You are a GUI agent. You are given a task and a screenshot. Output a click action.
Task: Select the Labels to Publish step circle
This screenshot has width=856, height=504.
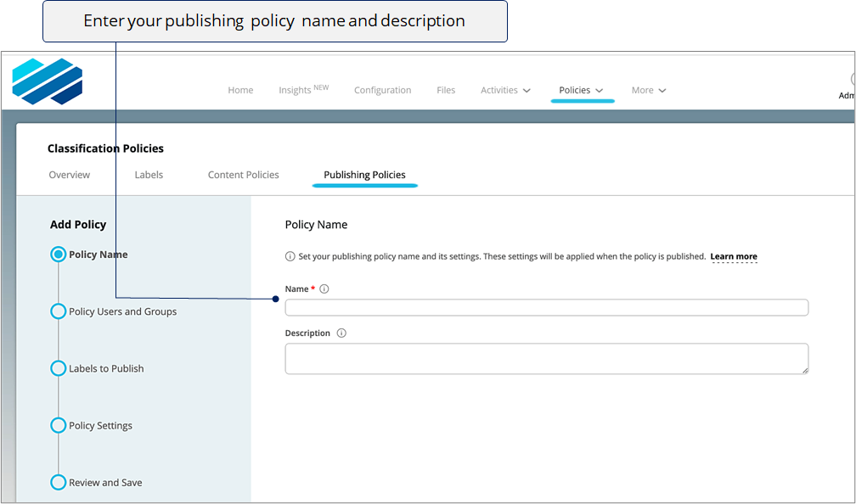click(58, 368)
